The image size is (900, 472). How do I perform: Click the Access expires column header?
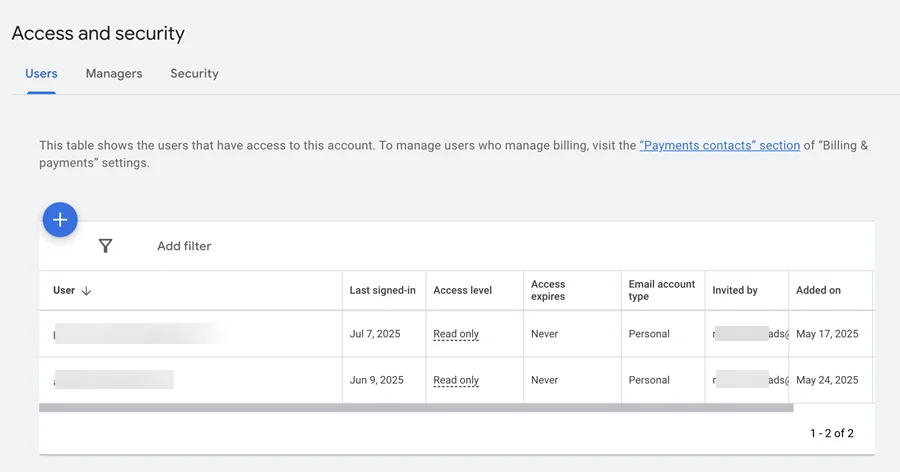(x=548, y=291)
